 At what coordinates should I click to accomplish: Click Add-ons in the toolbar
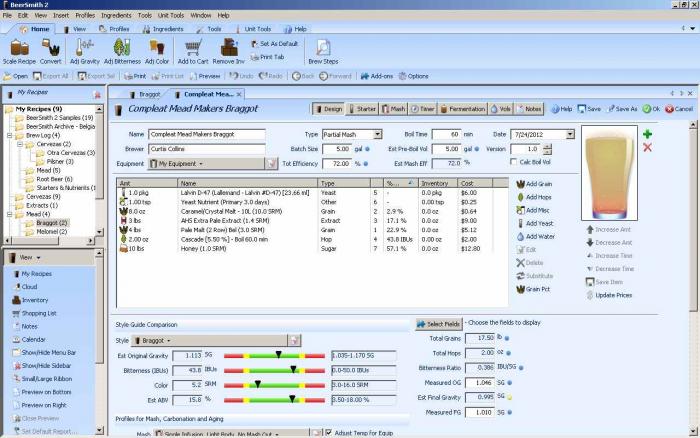point(377,76)
